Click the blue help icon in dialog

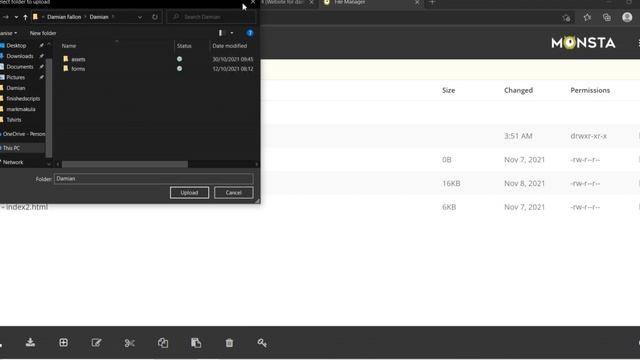click(x=250, y=33)
